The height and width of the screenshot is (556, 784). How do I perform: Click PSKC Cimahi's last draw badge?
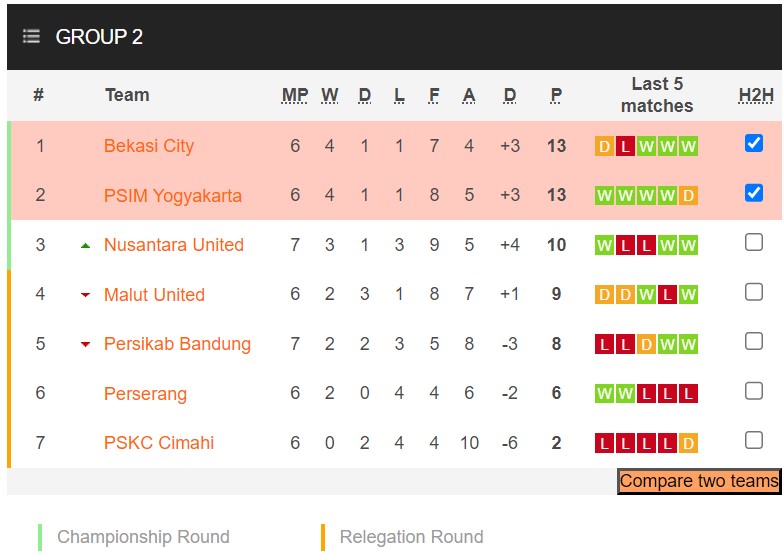pos(688,443)
